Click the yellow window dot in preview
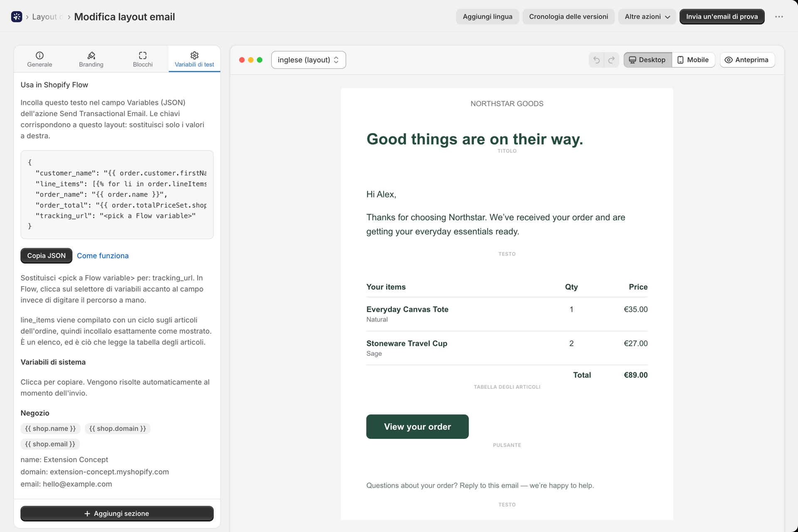This screenshot has width=798, height=532. [251, 60]
